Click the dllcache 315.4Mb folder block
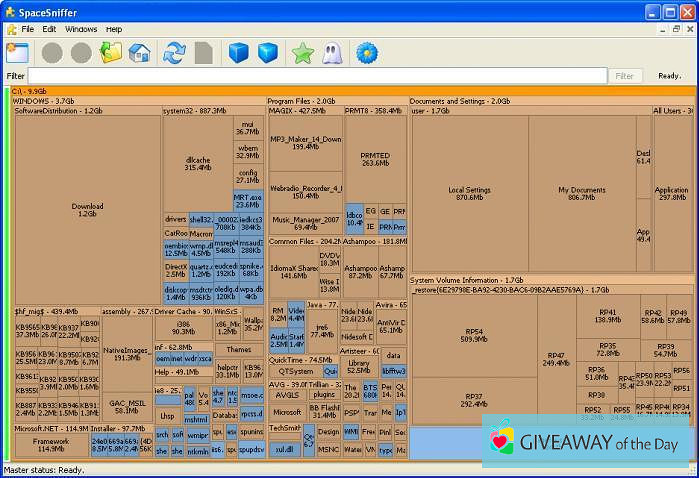Screen dimensions: 700x478 198,163
